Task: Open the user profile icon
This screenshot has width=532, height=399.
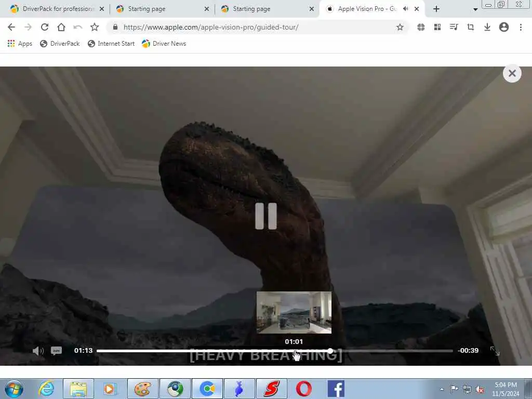Action: [x=504, y=27]
